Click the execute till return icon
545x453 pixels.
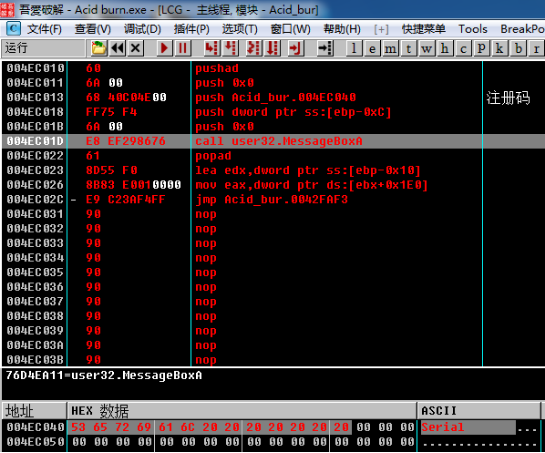(x=296, y=48)
